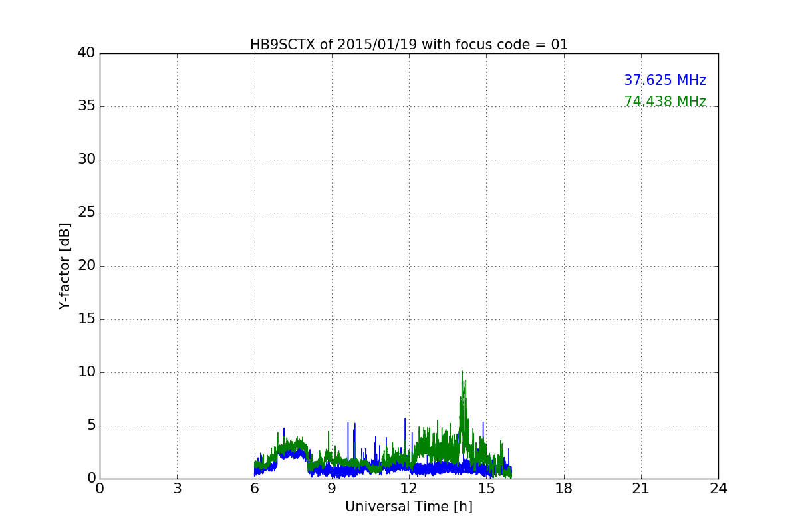Click the blue '37.625 MHz' legend label
This screenshot has width=798, height=532.
(x=665, y=80)
